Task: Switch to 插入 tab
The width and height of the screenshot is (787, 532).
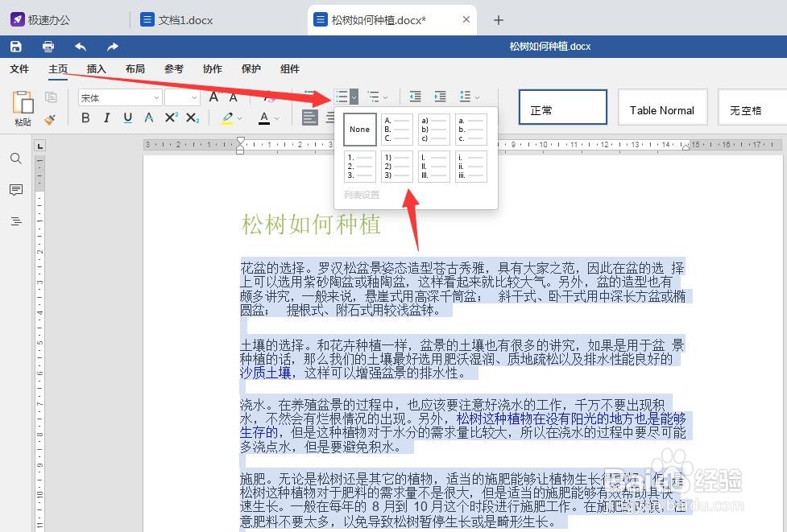Action: pos(97,69)
